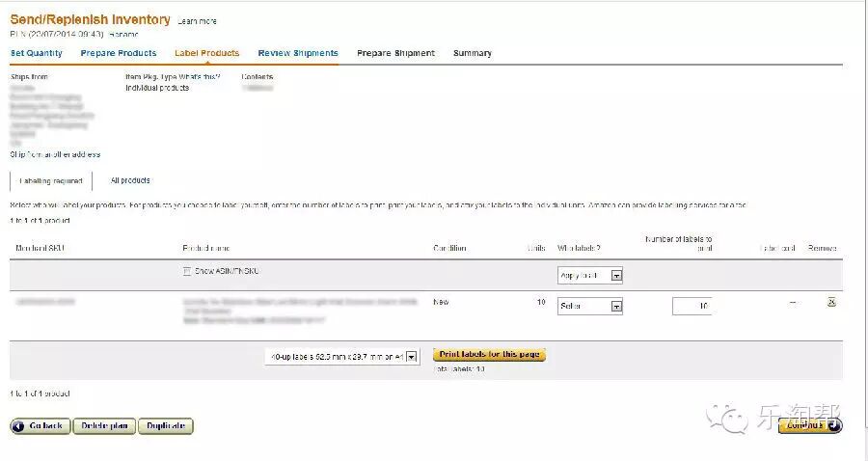This screenshot has height=461, width=868.
Task: Click Rename next to the plan name
Action: click(123, 35)
